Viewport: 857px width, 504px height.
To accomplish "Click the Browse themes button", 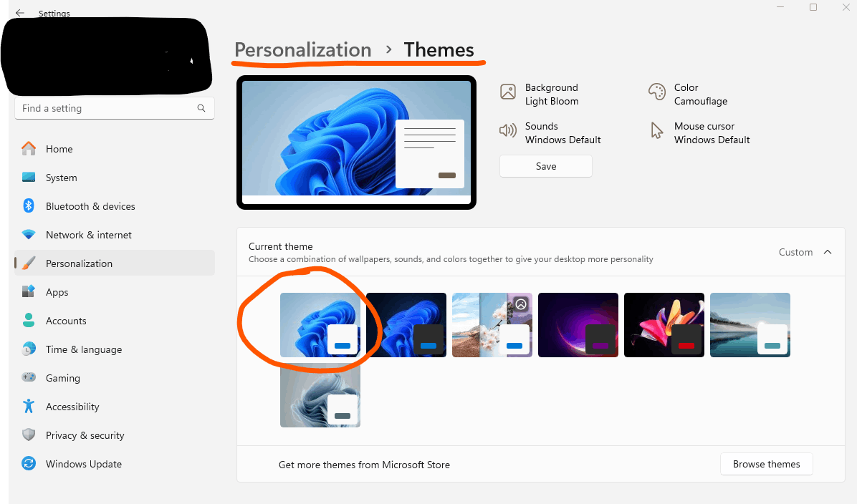I will click(x=766, y=464).
